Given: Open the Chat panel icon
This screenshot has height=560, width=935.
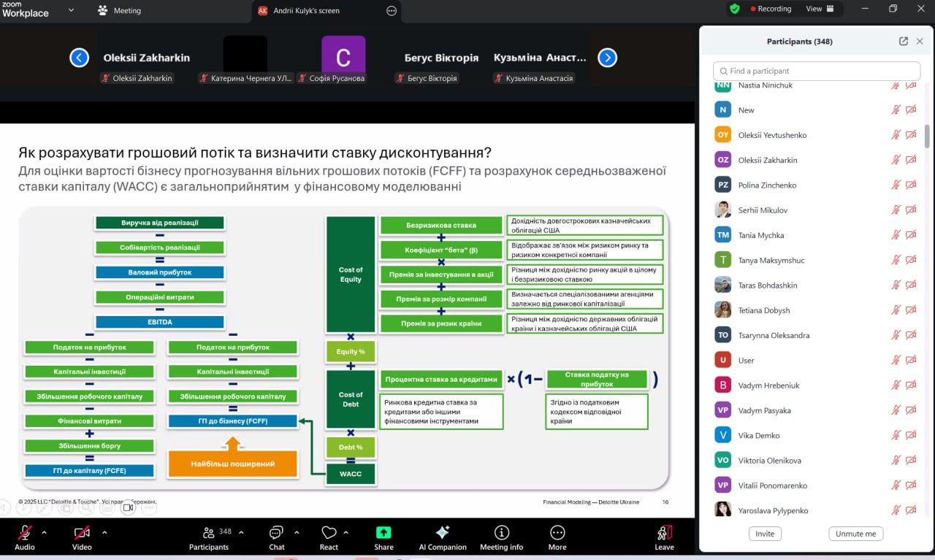Looking at the screenshot, I should tap(276, 533).
